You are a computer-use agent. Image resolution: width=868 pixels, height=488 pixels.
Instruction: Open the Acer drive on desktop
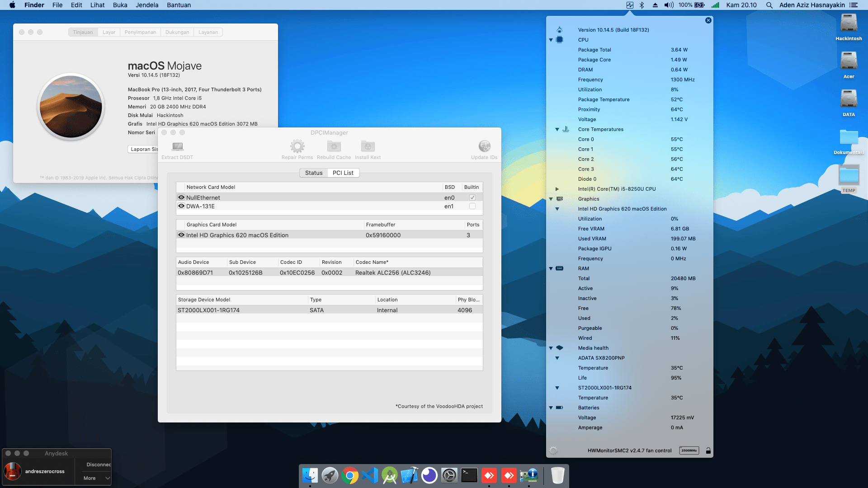pyautogui.click(x=849, y=65)
